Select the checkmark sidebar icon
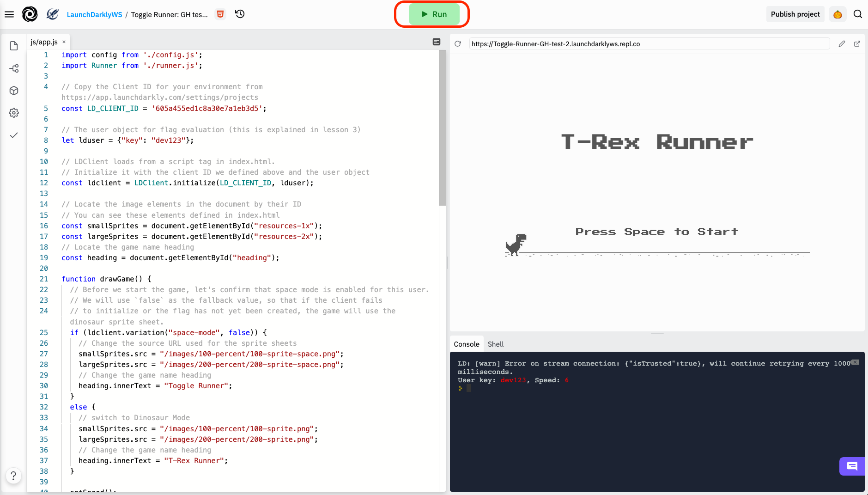This screenshot has width=868, height=495. coord(13,135)
